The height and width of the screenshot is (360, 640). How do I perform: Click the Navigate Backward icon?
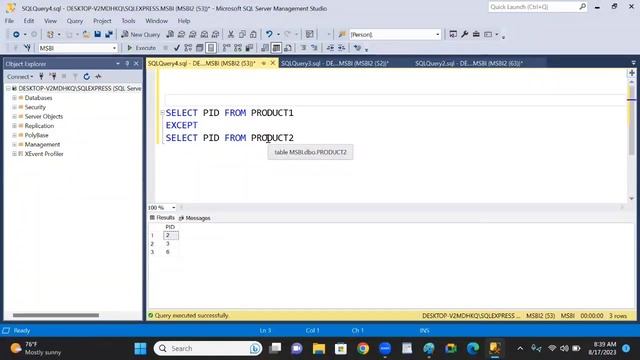16,35
